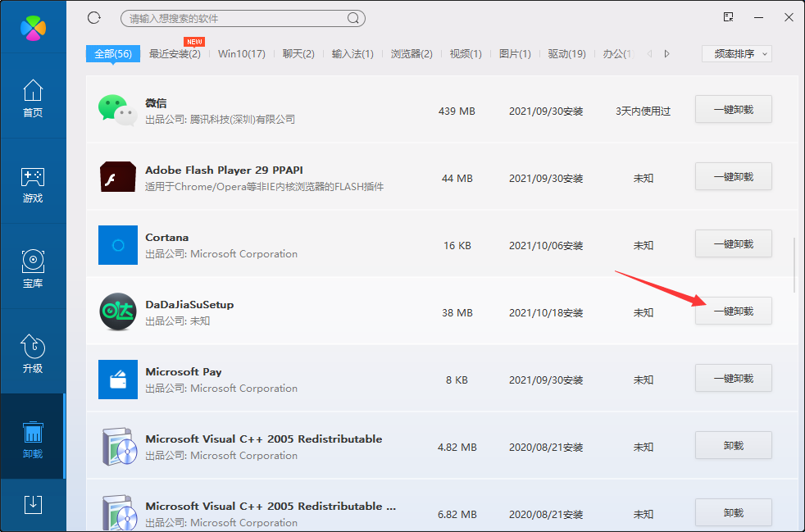Image resolution: width=805 pixels, height=532 pixels.
Task: Click 卸载 for the 6.82 MB Visual C++ 2005
Action: (x=734, y=512)
